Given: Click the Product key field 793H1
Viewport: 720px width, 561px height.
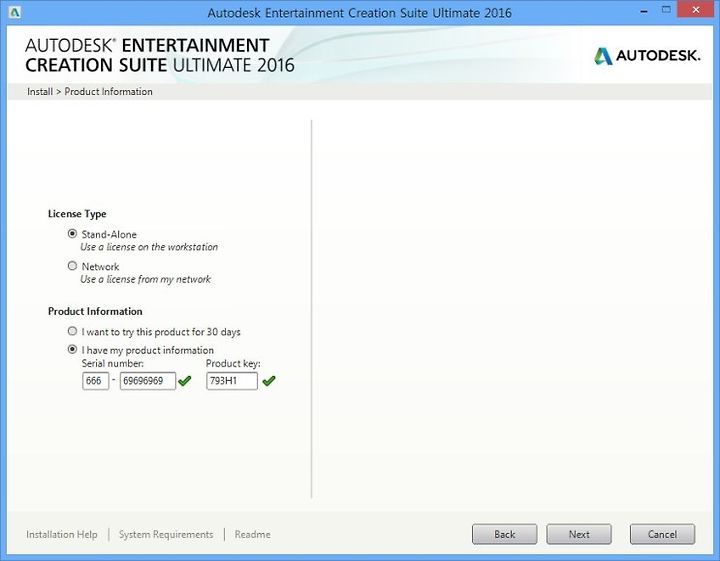Looking at the screenshot, I should 232,381.
